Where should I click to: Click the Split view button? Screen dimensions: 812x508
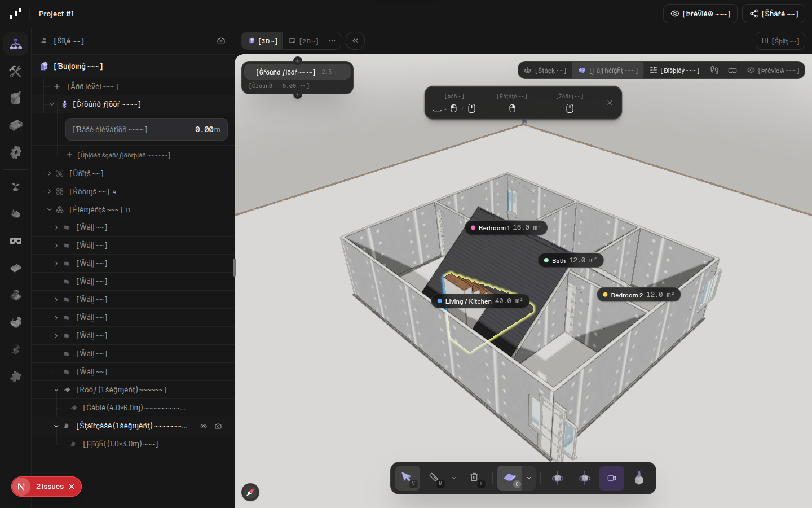tap(780, 41)
